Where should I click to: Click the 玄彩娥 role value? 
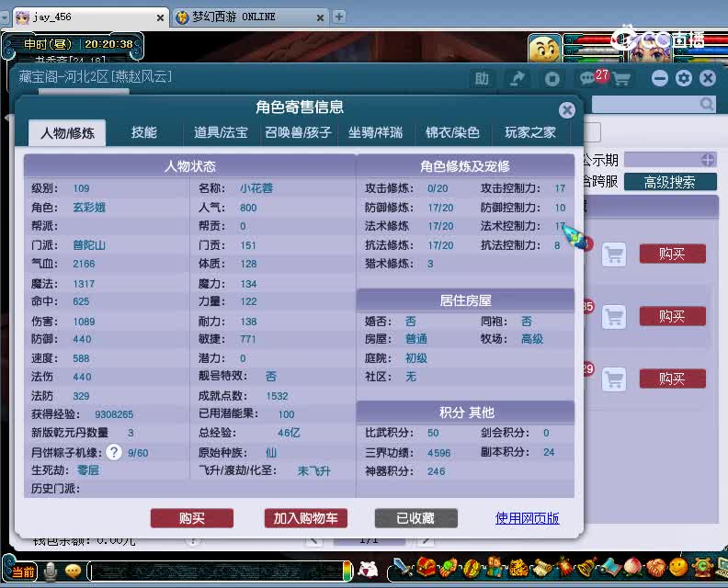click(89, 208)
